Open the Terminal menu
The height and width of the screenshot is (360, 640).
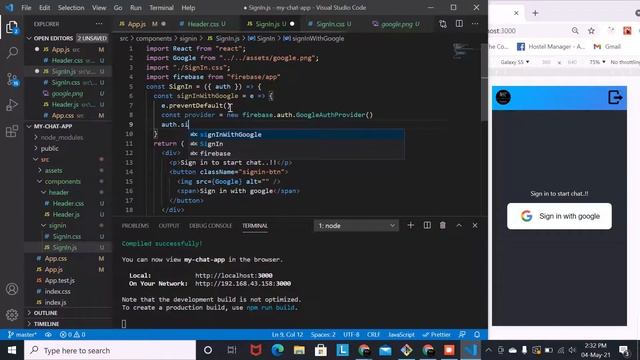(x=161, y=8)
